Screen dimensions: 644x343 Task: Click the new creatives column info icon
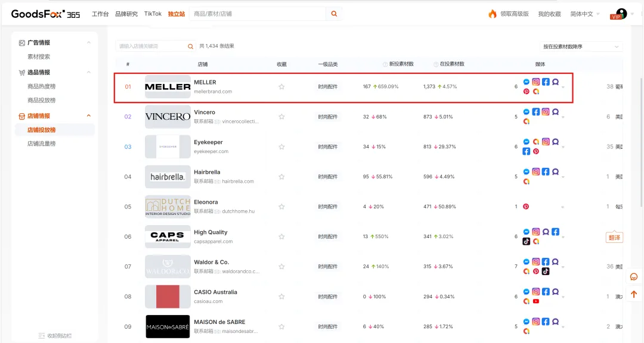click(385, 64)
